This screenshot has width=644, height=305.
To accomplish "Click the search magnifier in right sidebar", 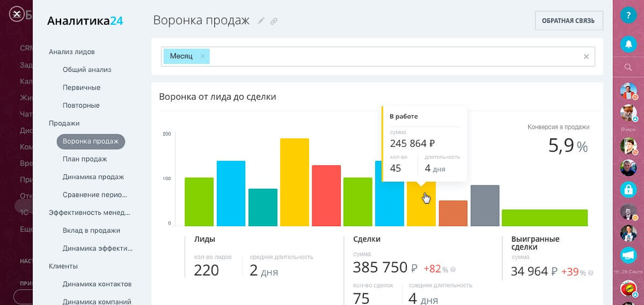I will 628,67.
